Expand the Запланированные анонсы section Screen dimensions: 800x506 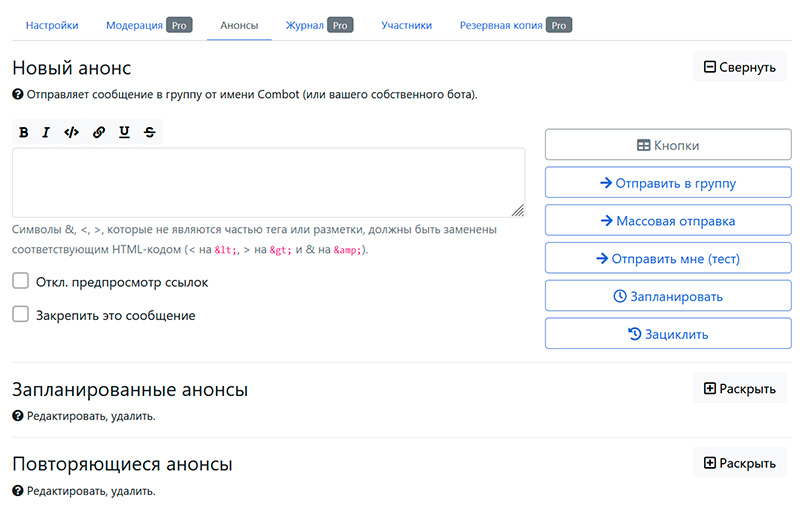coord(739,388)
